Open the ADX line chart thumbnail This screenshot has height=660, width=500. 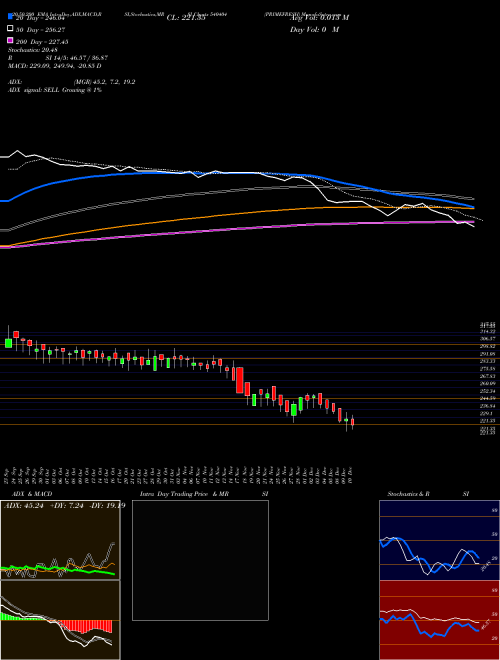point(60,540)
